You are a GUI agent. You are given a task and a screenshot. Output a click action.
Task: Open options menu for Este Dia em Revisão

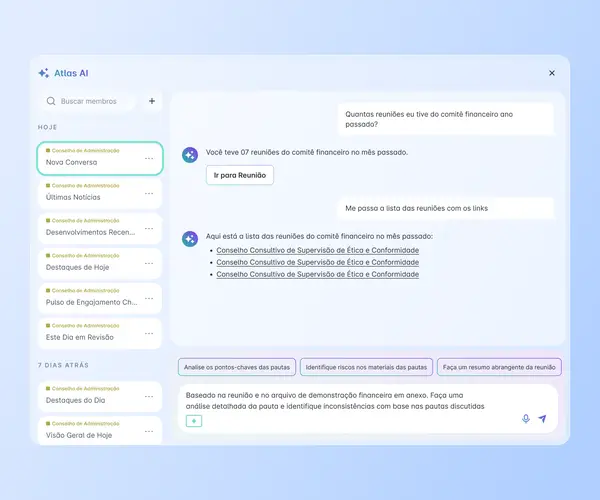pyautogui.click(x=149, y=333)
